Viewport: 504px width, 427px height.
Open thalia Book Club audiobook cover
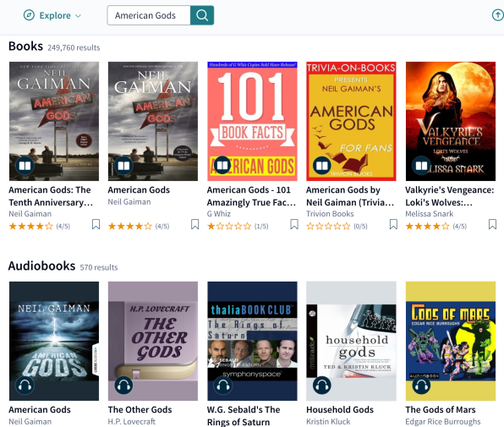(x=252, y=341)
